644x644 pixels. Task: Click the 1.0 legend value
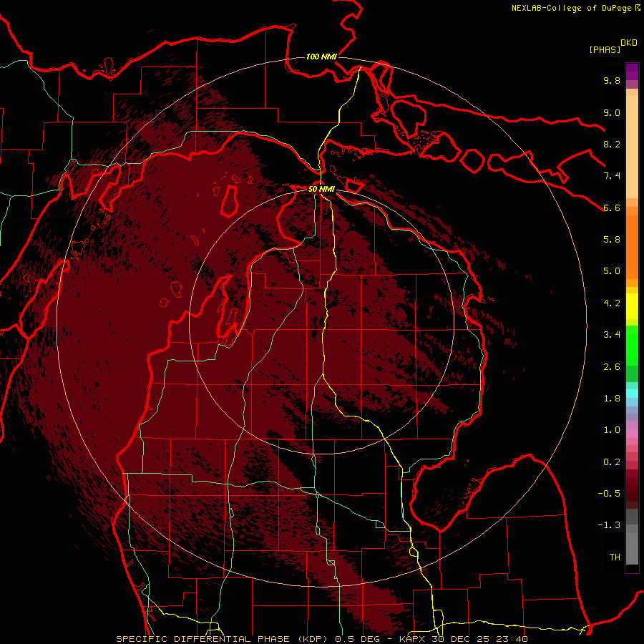tap(612, 430)
